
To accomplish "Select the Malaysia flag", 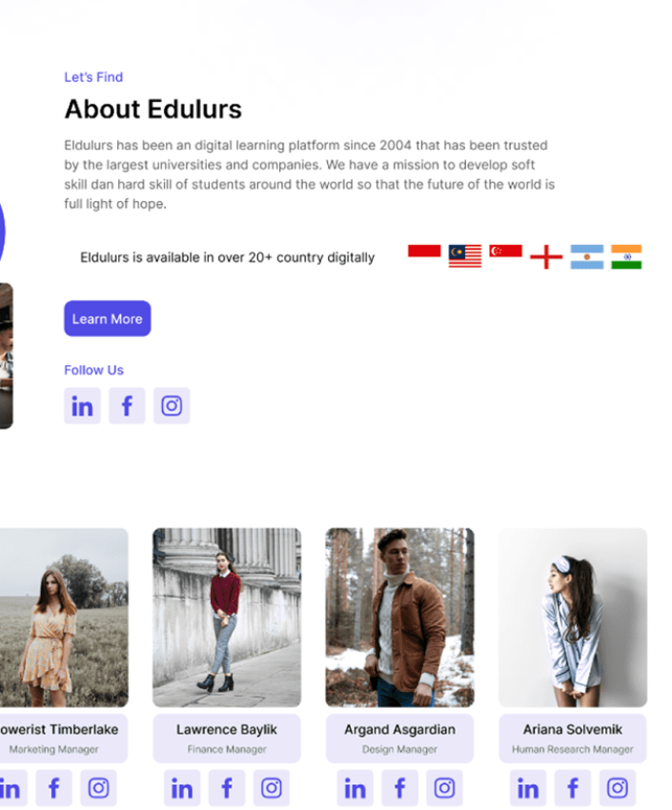I will (465, 256).
